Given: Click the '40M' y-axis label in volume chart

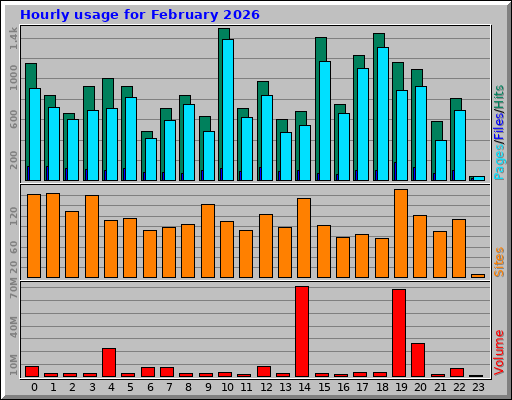Looking at the screenshot, I should [x=13, y=326].
